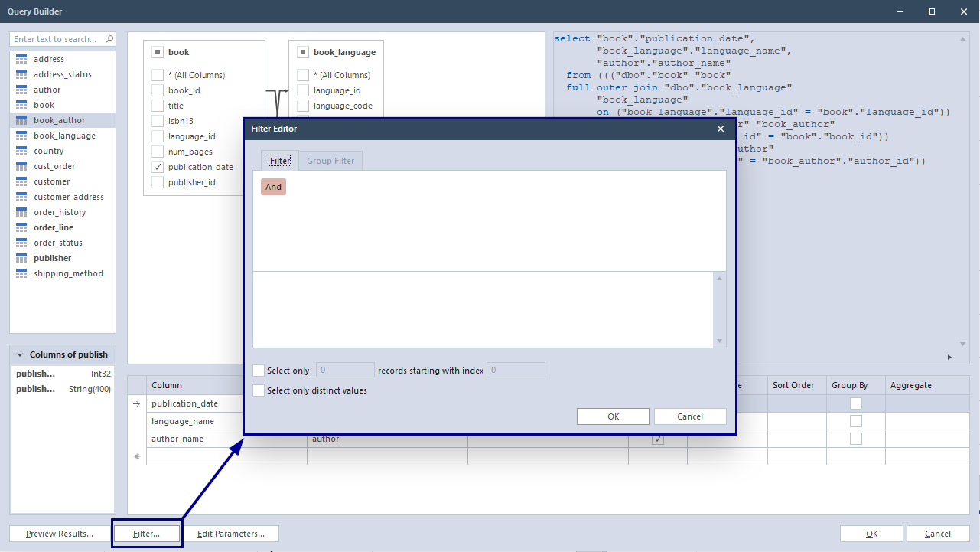This screenshot has width=980, height=552.
Task: Click the order_line table icon
Action: click(21, 227)
